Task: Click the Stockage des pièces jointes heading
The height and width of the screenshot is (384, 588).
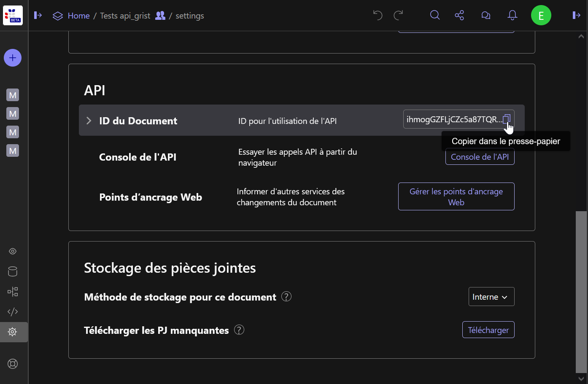Action: 170,268
